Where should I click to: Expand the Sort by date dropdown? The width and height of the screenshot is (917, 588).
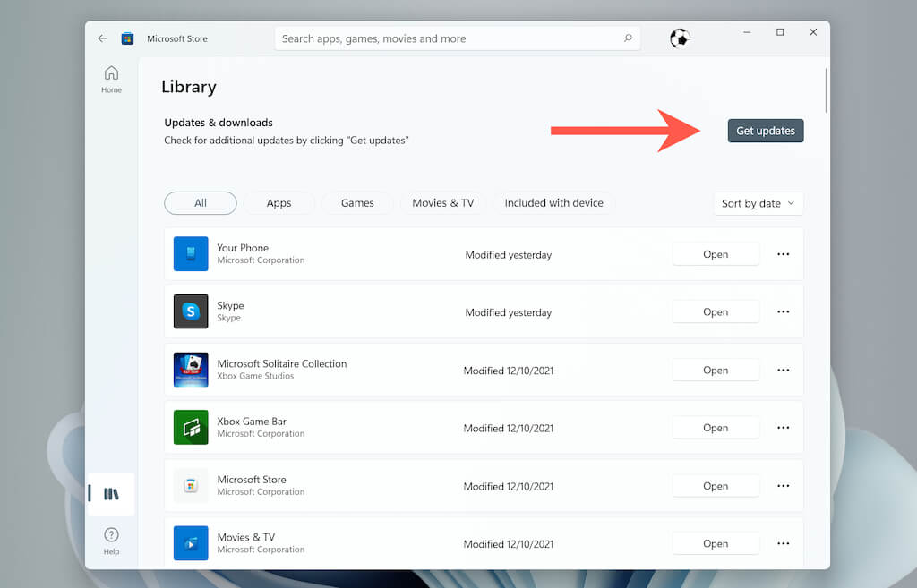click(x=758, y=203)
